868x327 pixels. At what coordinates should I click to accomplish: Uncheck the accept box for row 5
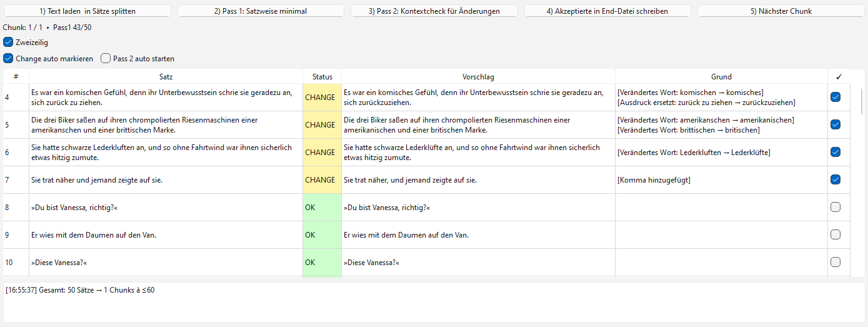point(836,125)
